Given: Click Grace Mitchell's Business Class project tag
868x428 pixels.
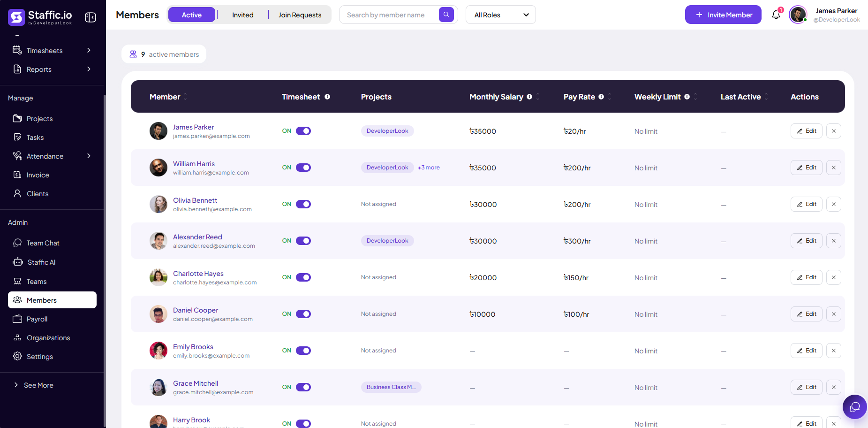Looking at the screenshot, I should click(391, 387).
